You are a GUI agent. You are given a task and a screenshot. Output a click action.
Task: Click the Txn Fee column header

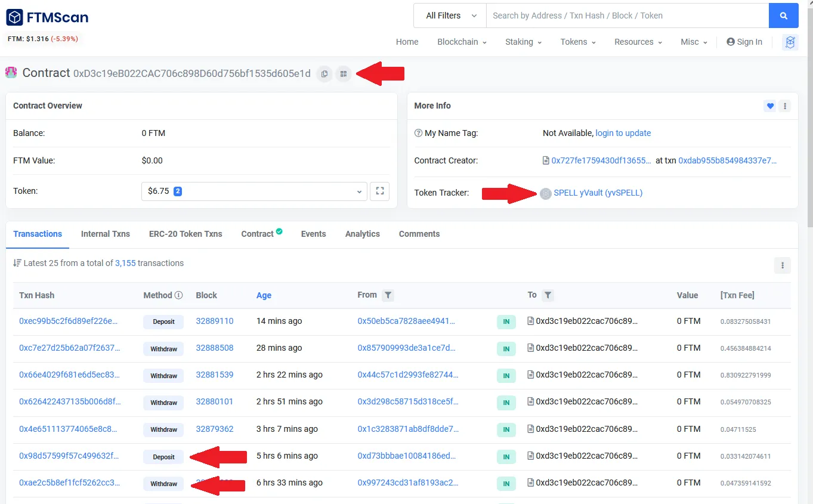pos(737,295)
